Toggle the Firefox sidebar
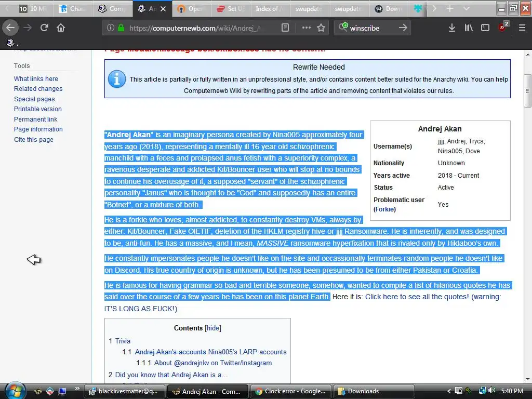 (x=485, y=28)
